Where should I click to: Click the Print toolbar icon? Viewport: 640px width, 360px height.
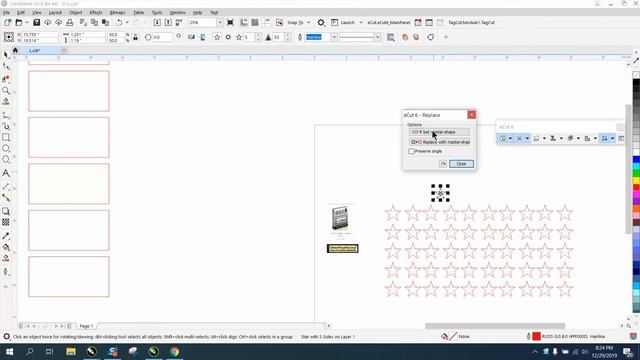coord(70,22)
